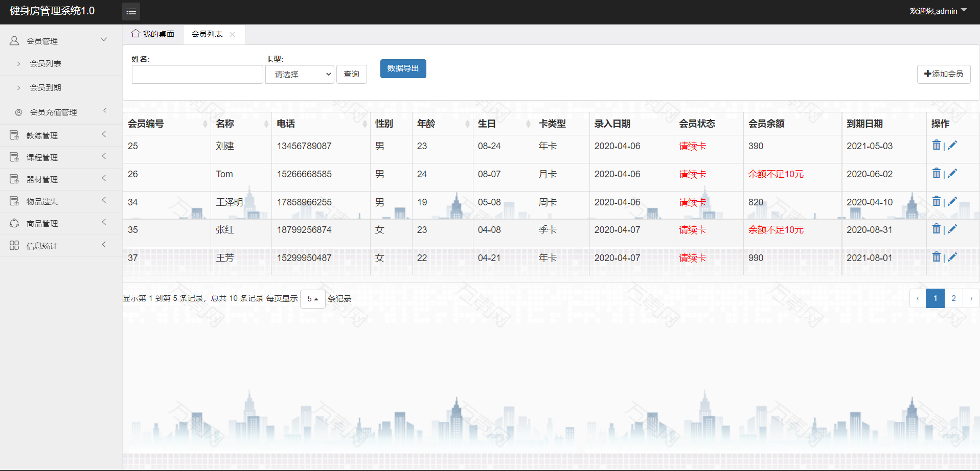Expand the 物品遗失 sidebar section
The height and width of the screenshot is (471, 980).
coord(104,200)
